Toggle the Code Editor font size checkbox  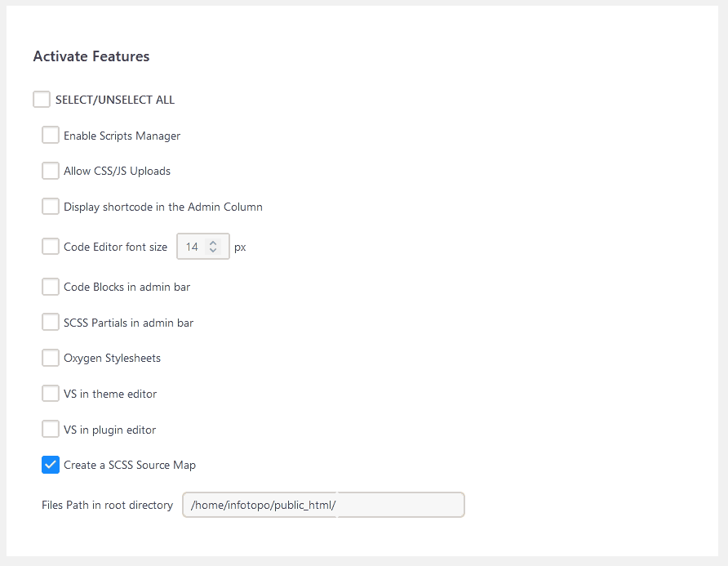pyautogui.click(x=51, y=247)
